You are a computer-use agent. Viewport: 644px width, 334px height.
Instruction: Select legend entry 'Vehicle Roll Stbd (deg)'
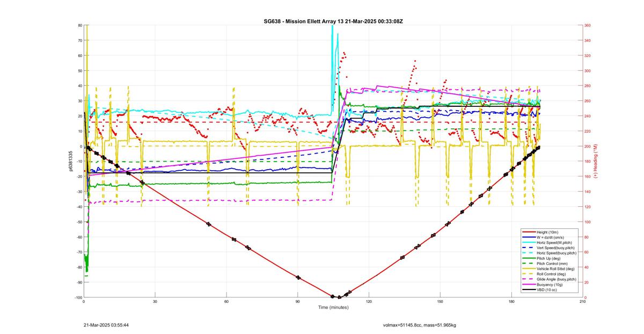[556, 268]
